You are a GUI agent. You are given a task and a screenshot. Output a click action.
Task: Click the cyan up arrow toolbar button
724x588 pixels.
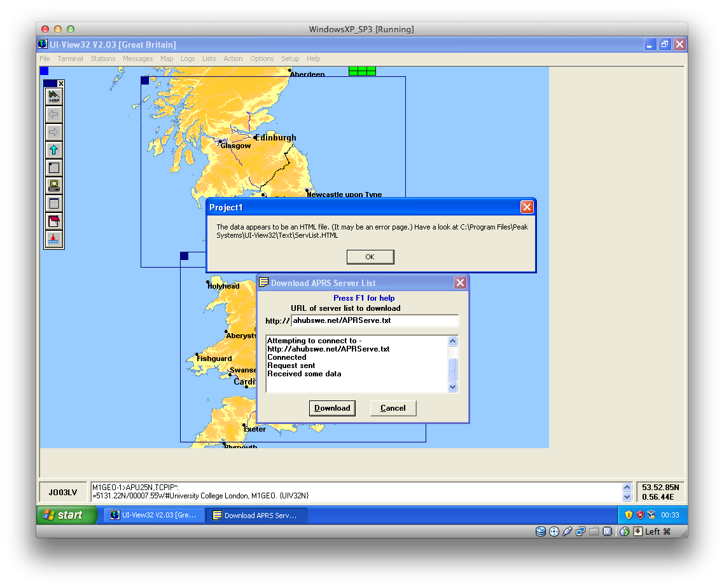pos(54,150)
